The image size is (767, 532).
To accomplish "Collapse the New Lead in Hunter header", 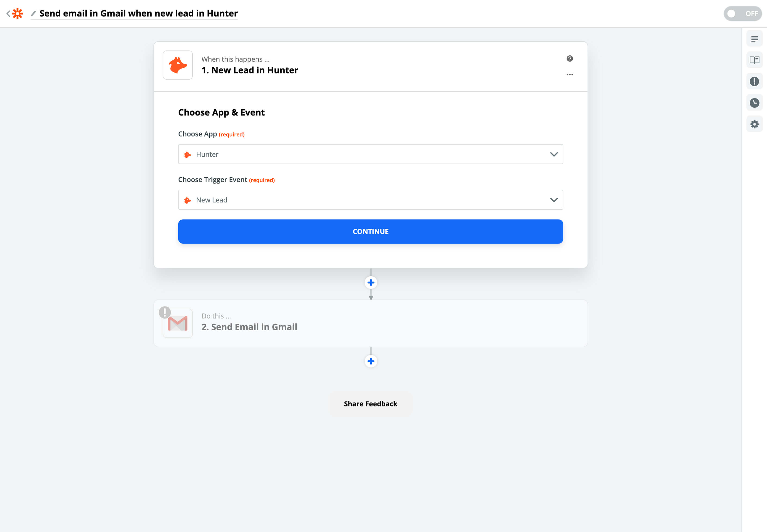I will point(371,66).
